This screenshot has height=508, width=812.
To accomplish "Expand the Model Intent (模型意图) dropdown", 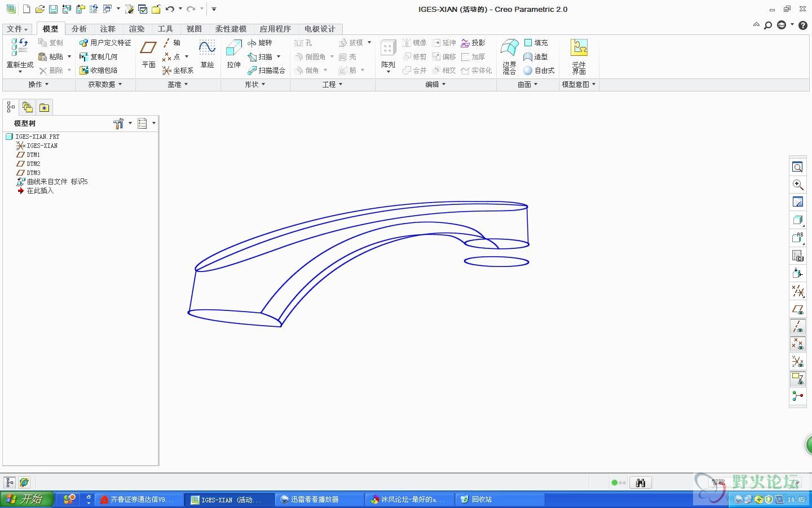I will pyautogui.click(x=579, y=84).
